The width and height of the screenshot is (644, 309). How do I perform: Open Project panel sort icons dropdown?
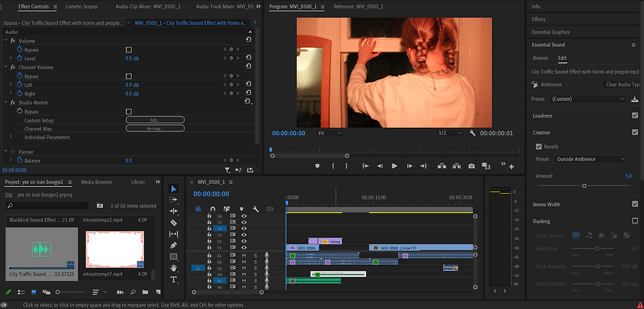[x=99, y=292]
